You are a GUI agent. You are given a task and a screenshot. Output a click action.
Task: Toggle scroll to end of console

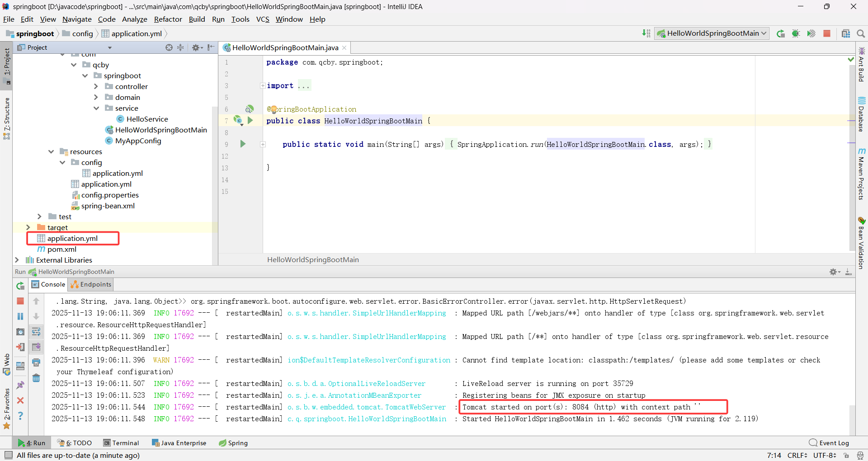(36, 347)
